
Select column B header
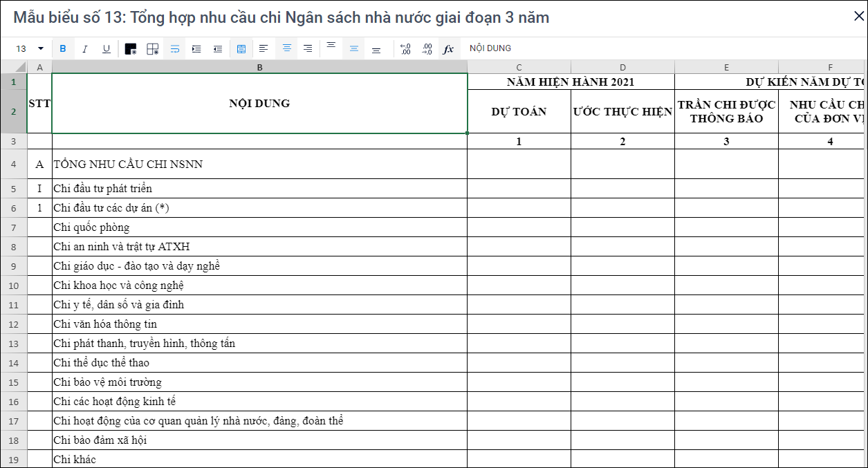259,67
